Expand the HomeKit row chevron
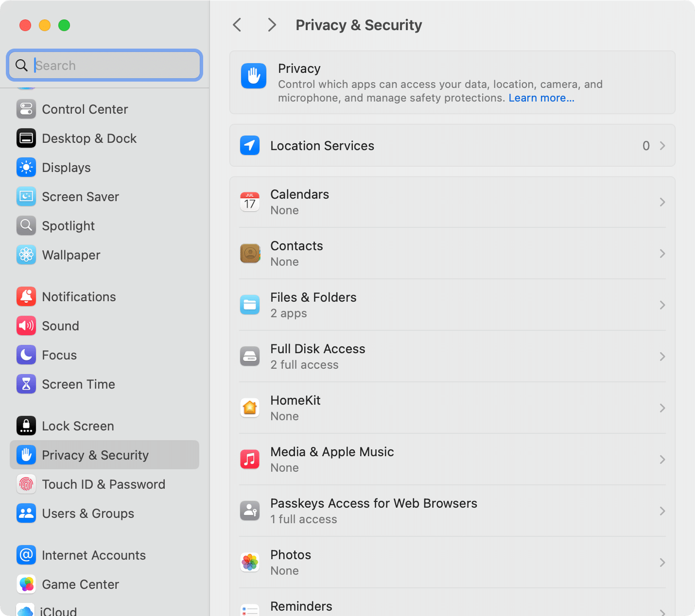The image size is (695, 616). click(662, 408)
